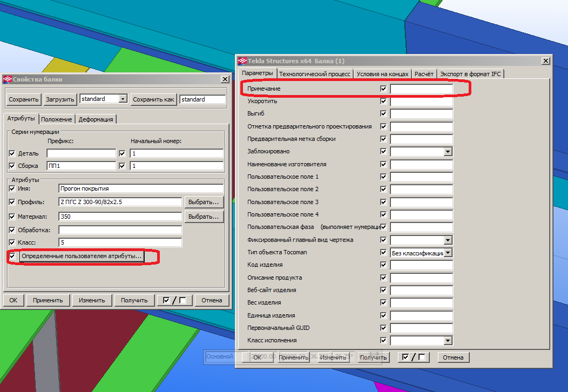Toggle the Материал checkbox
Image resolution: width=568 pixels, height=392 pixels.
[x=12, y=217]
